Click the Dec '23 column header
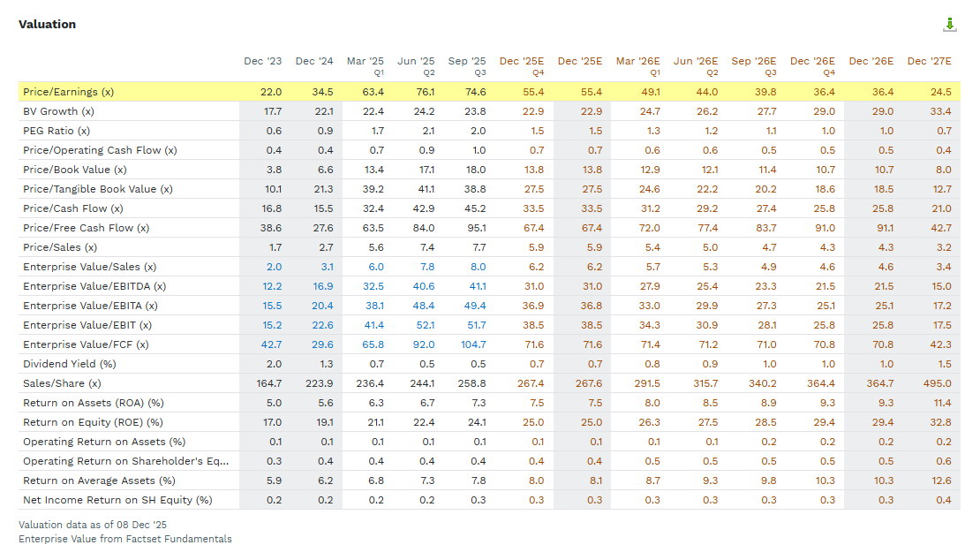Viewport: 980px width, 560px height. point(263,61)
